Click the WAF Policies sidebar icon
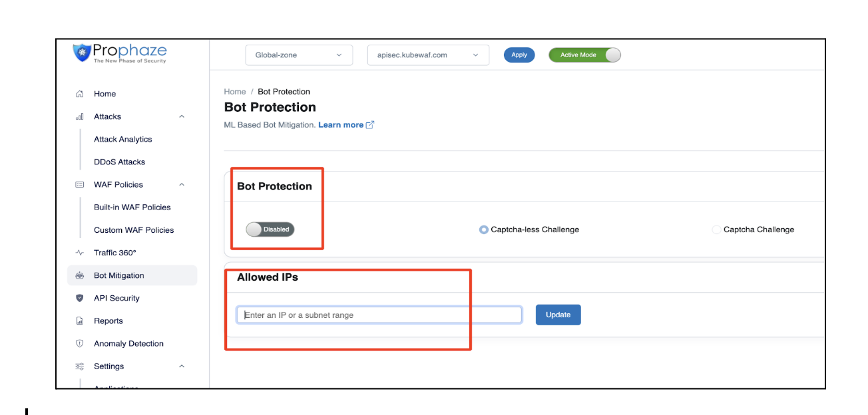Viewport: 868px width, 415px height. click(x=80, y=185)
